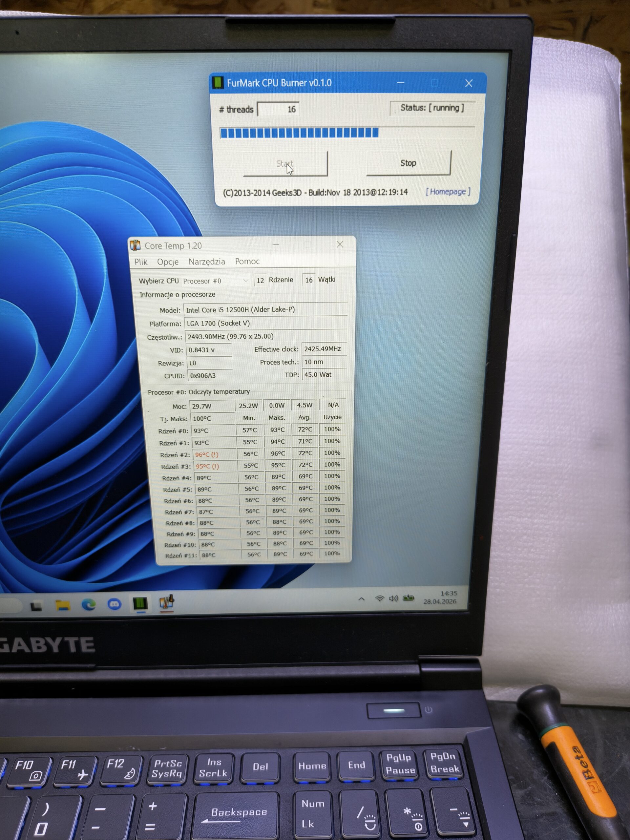Open Task View from the taskbar
The height and width of the screenshot is (840, 630).
click(x=36, y=606)
